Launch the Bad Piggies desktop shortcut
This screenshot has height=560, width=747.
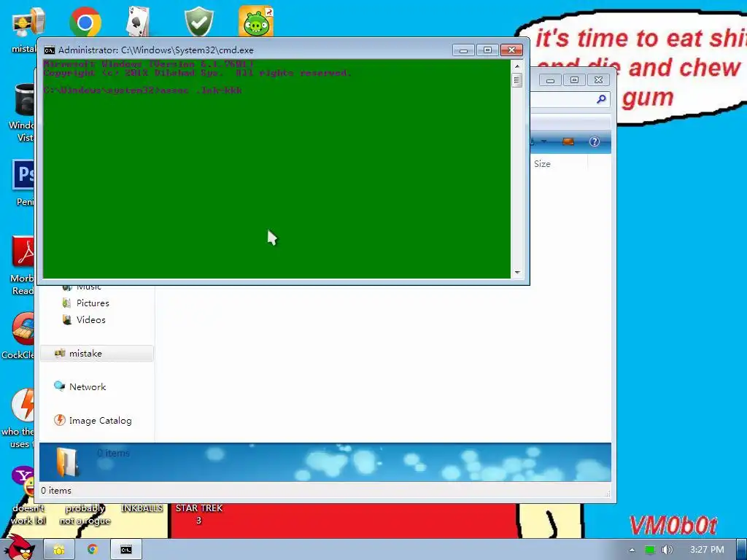256,22
